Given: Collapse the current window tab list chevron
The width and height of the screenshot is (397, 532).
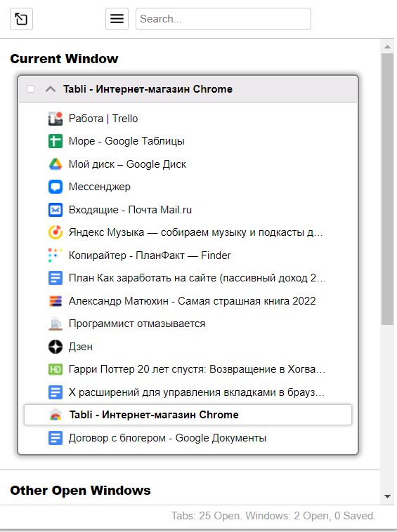Looking at the screenshot, I should point(51,89).
